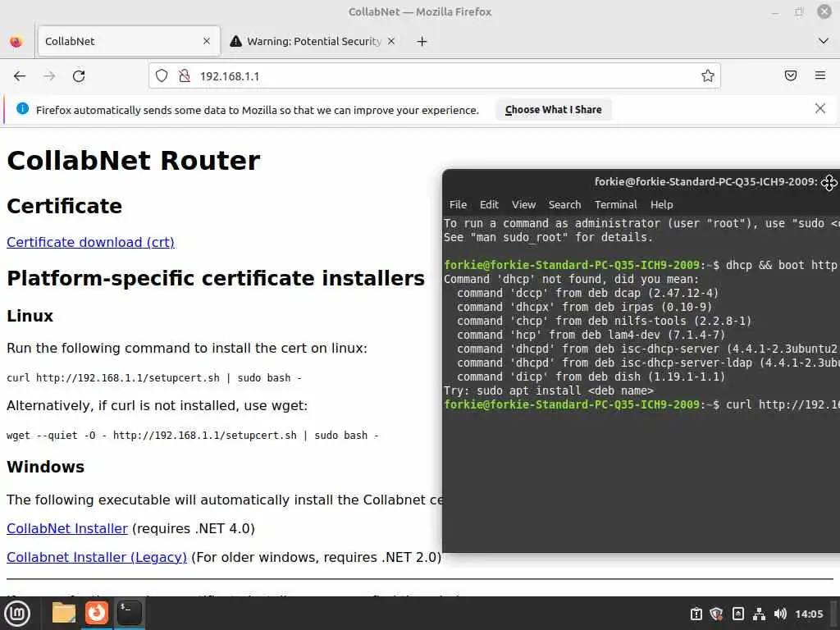Open the Files folder in taskbar
The image size is (840, 630).
(x=64, y=613)
